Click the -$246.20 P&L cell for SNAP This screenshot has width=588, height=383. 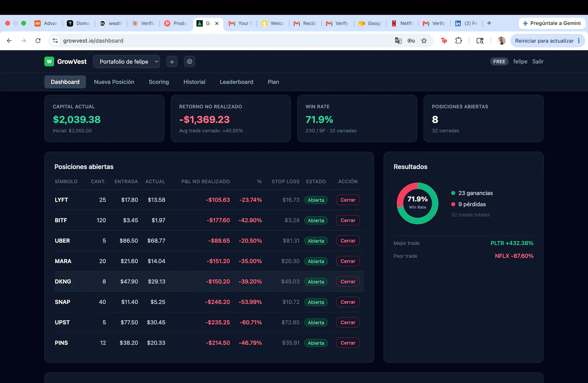[218, 302]
